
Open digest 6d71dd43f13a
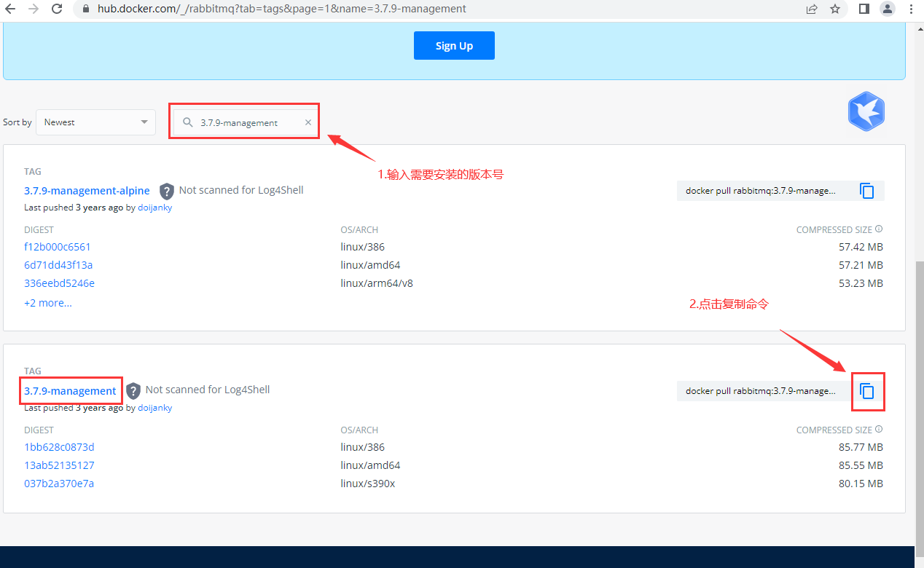click(x=58, y=265)
